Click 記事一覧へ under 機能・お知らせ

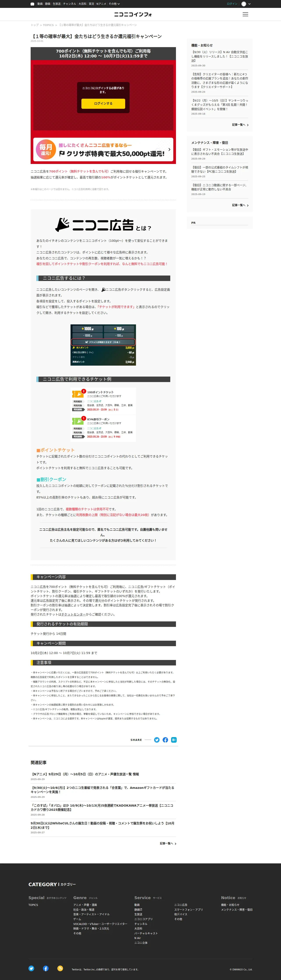click(239, 125)
